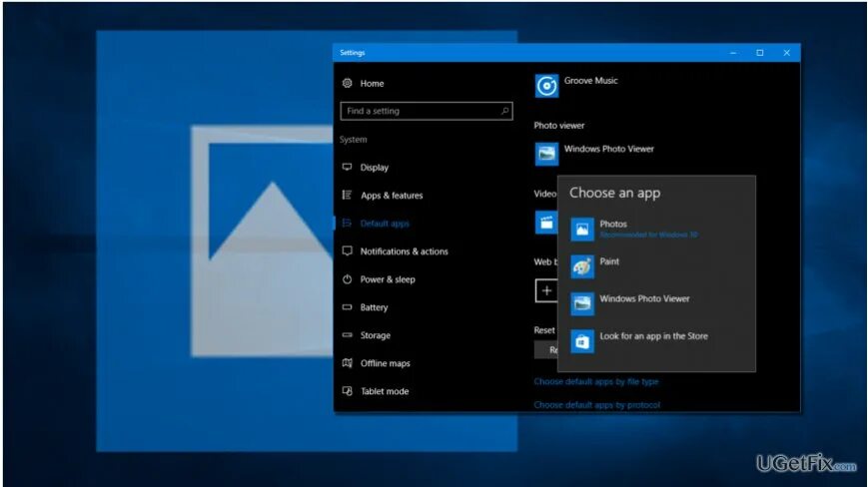Viewport: 868px width, 487px height.
Task: Click the Home gear icon
Action: [x=347, y=83]
